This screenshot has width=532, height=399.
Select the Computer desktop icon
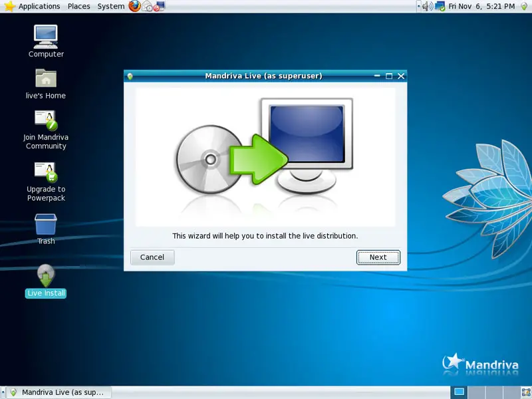coord(46,41)
